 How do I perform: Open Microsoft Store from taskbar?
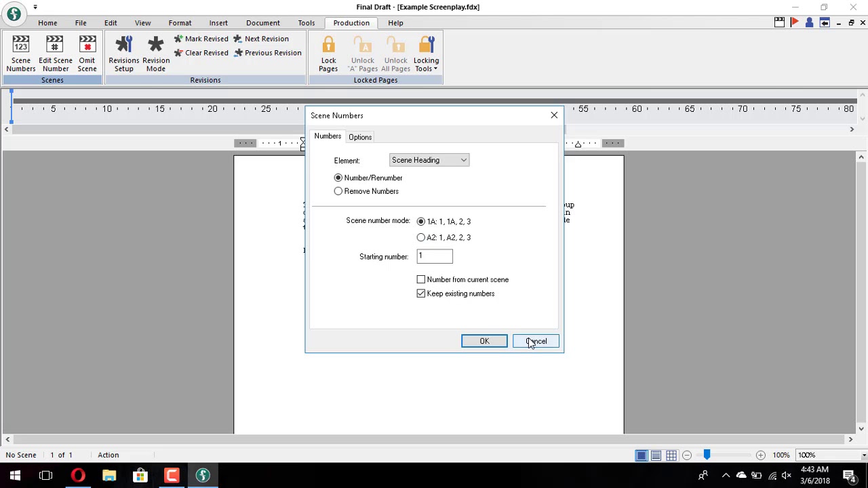pos(140,475)
